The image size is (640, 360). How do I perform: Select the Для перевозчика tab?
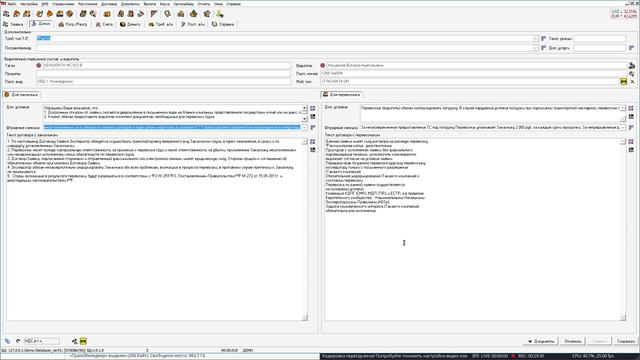pos(342,95)
